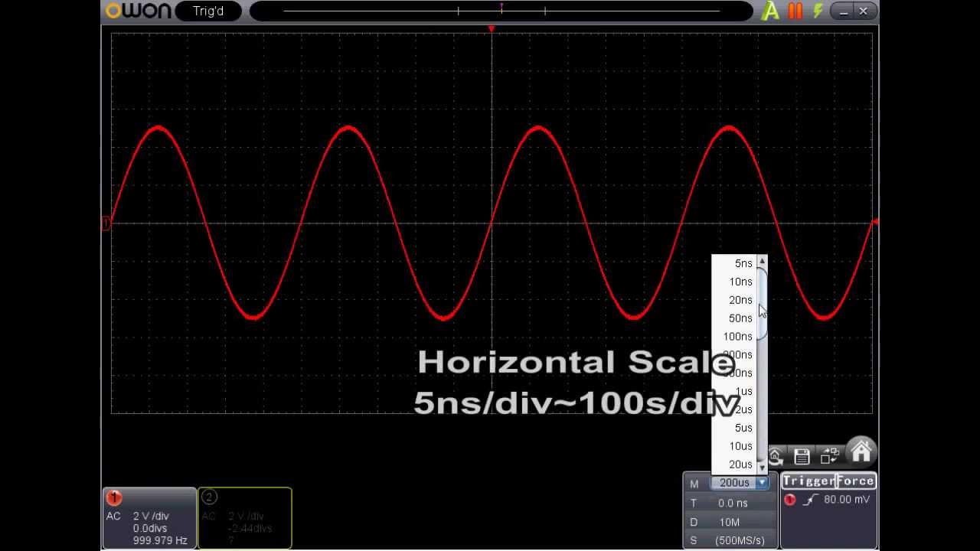The height and width of the screenshot is (551, 980).
Task: Click the rising edge trigger slope icon
Action: click(x=811, y=500)
